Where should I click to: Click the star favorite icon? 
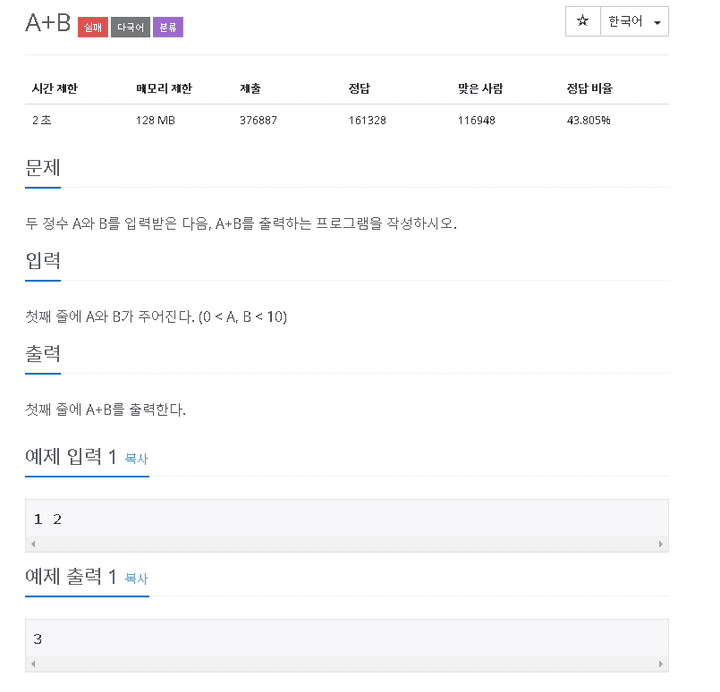(x=582, y=21)
